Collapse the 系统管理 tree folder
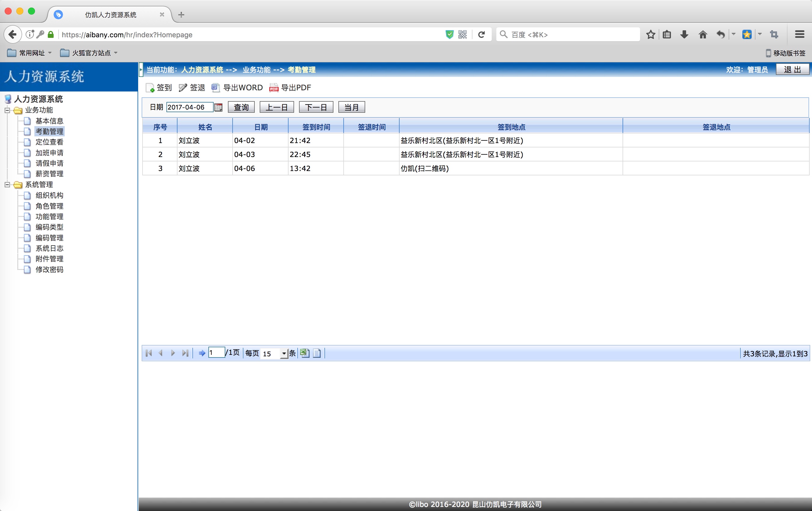 point(7,185)
